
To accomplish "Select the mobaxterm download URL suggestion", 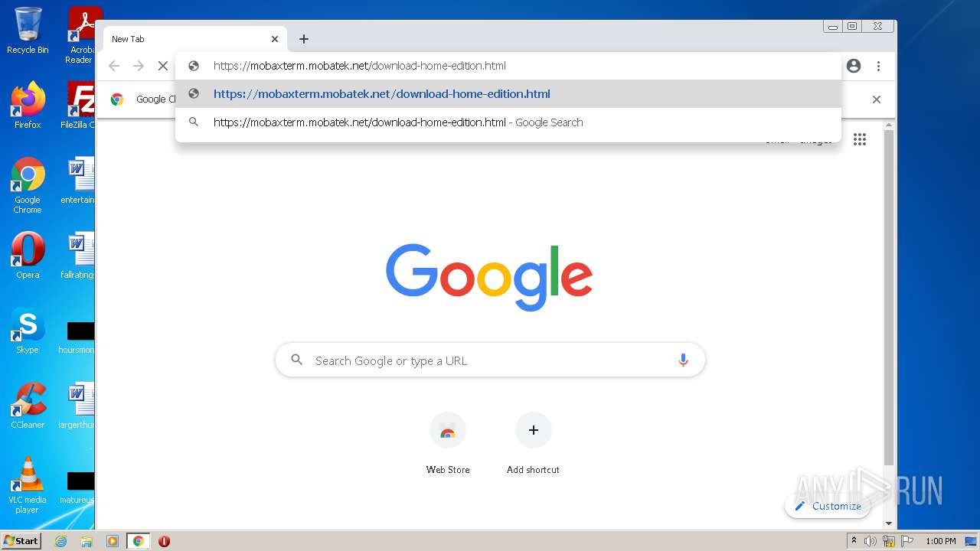I will 508,94.
